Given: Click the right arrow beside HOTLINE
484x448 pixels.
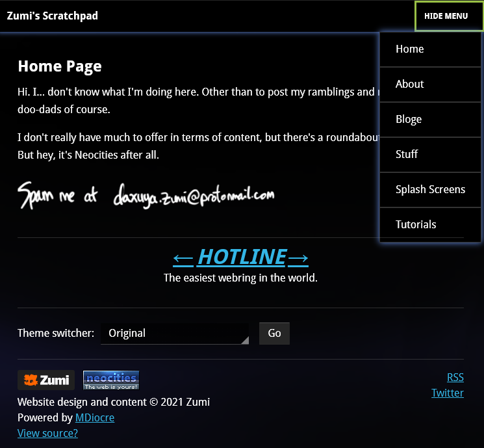Looking at the screenshot, I should click(298, 258).
